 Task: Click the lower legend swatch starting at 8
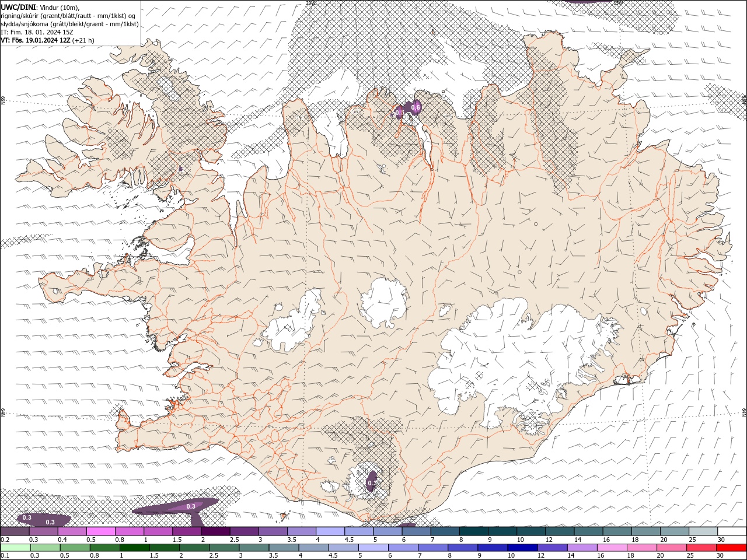(x=462, y=548)
